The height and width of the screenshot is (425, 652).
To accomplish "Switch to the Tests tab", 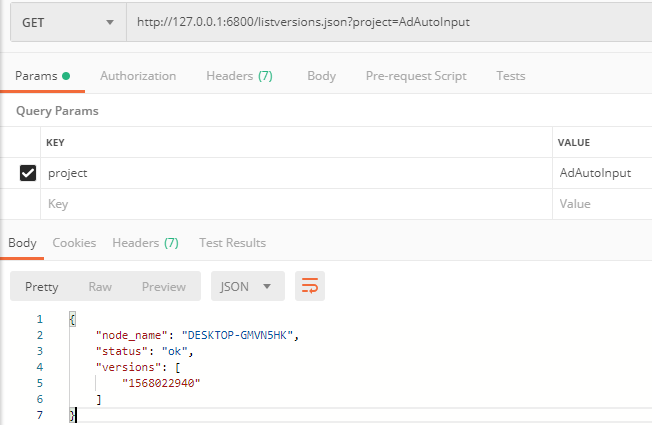I will [510, 76].
